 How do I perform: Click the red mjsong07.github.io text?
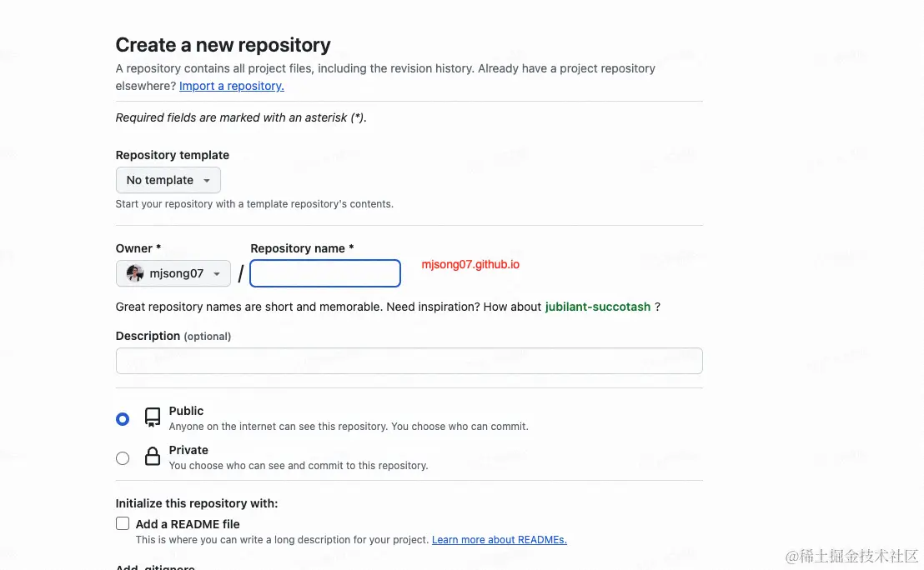470,264
